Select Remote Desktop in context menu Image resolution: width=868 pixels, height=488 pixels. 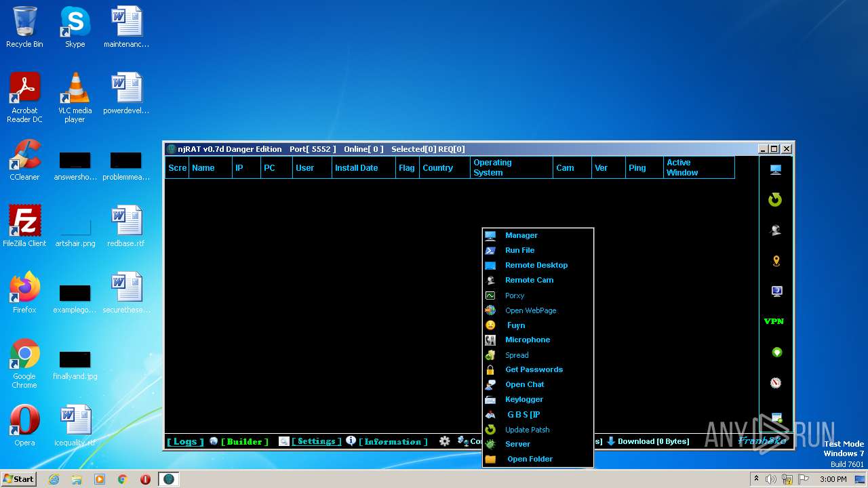tap(538, 265)
